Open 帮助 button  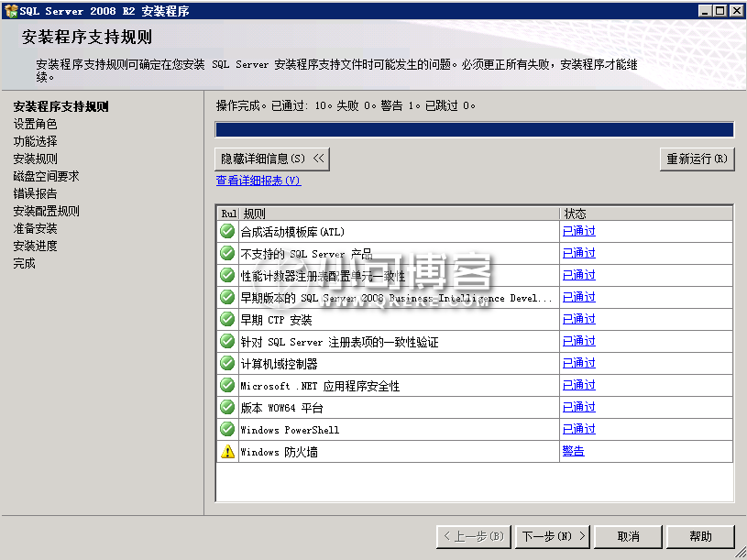[700, 537]
